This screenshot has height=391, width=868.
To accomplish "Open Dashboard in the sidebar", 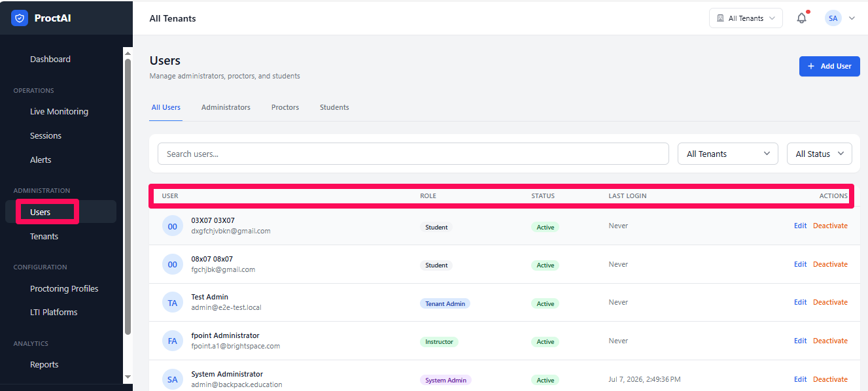I will [50, 59].
